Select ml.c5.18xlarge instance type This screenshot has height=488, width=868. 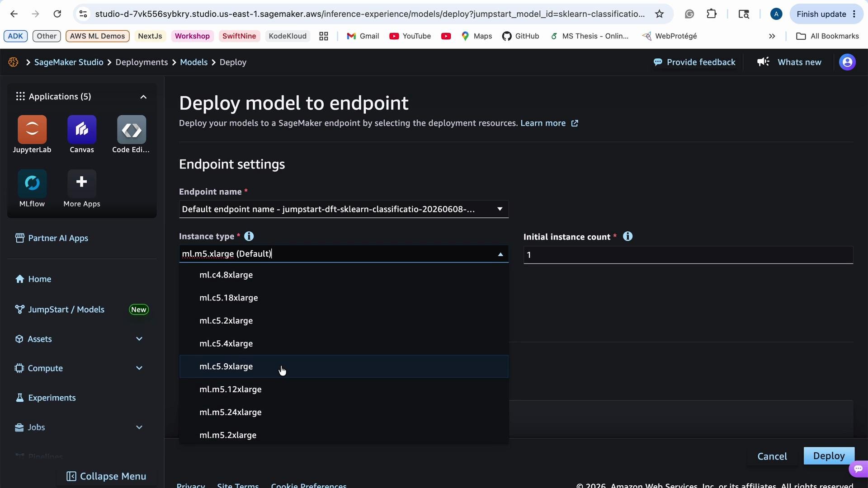pyautogui.click(x=344, y=298)
